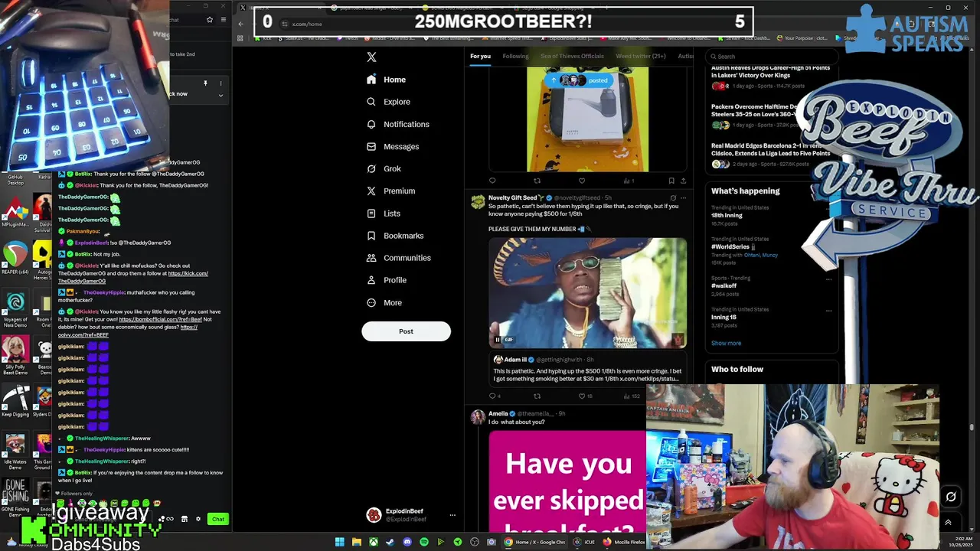980x551 pixels.
Task: Open Notifications in the X sidebar
Action: (x=397, y=124)
